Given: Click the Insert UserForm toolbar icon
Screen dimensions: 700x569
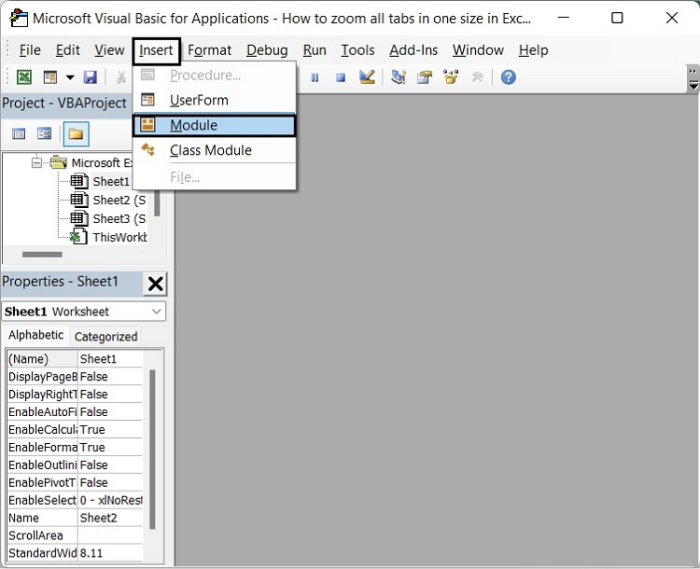Looking at the screenshot, I should (50, 77).
